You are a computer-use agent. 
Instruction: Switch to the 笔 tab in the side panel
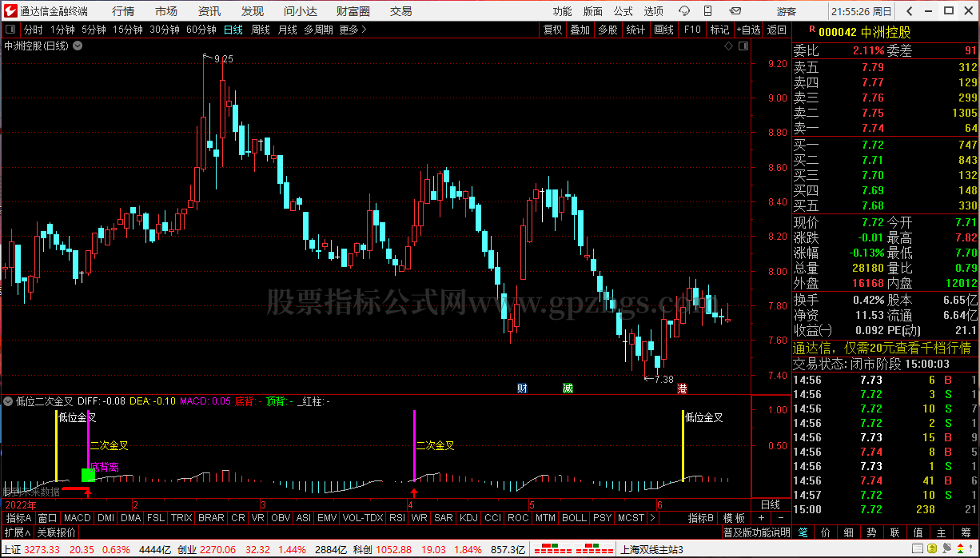803,532
